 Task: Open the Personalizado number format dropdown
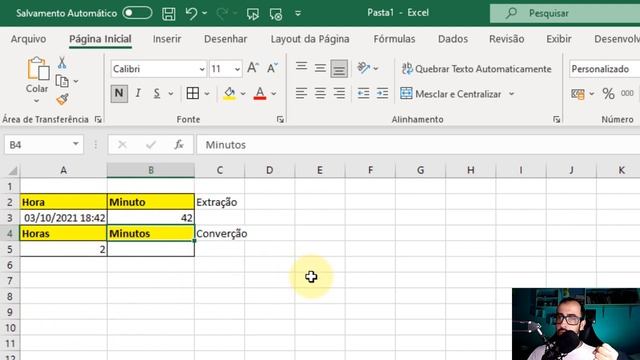tap(604, 69)
